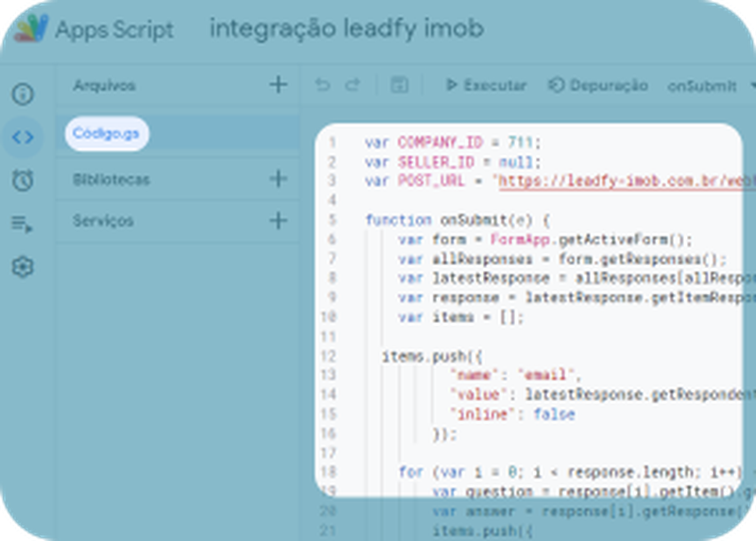Viewport: 756px width, 541px height.
Task: Rename project title integração leadfy imob
Action: [x=347, y=28]
